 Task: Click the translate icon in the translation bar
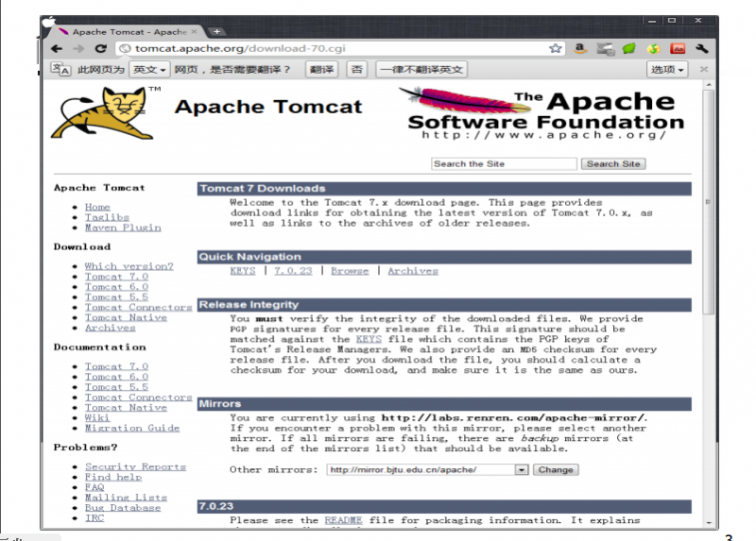pyautogui.click(x=60, y=69)
